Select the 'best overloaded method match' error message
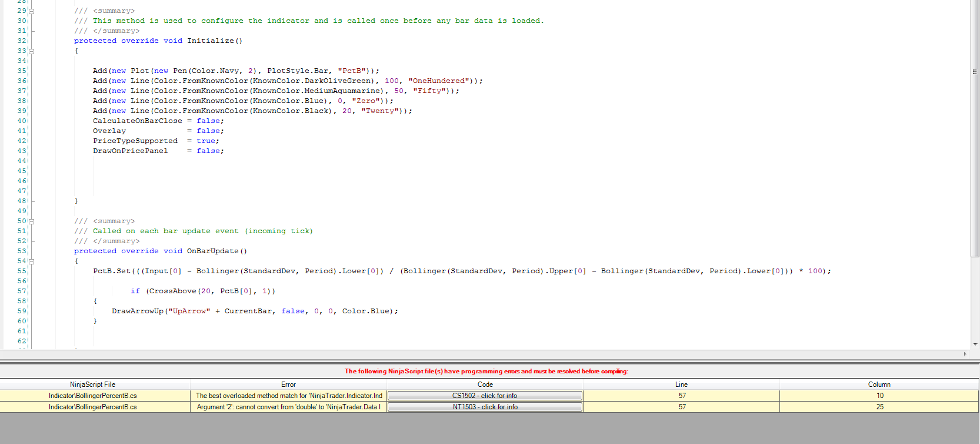980x444 pixels. point(288,396)
